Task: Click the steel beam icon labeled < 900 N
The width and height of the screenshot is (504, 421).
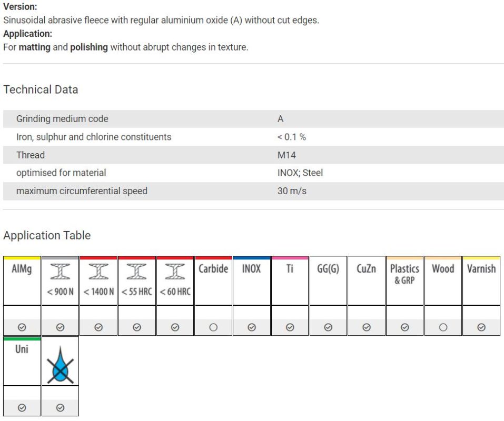Action: (x=60, y=272)
